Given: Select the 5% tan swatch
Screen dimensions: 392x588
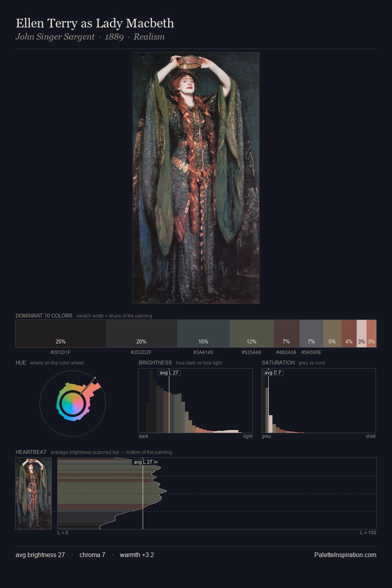Looking at the screenshot, I should pyautogui.click(x=332, y=334).
